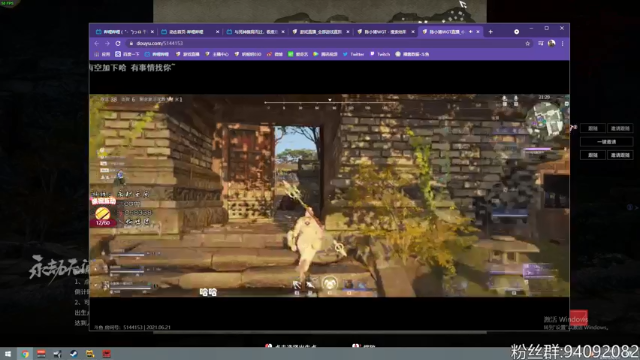Viewport: 640px width, 360px height.
Task: Open the reading list icon beside the star
Action: (540, 43)
